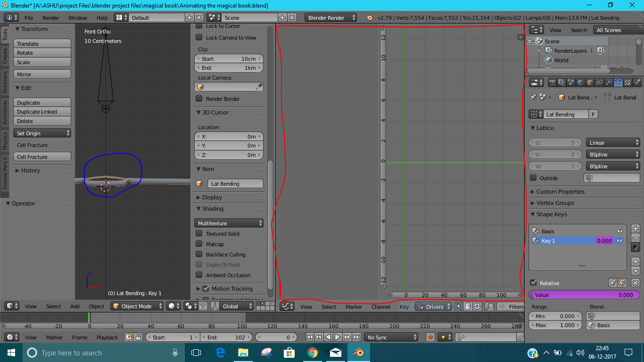Open the Object properties cube icon
The image size is (644, 362).
pyautogui.click(x=591, y=82)
